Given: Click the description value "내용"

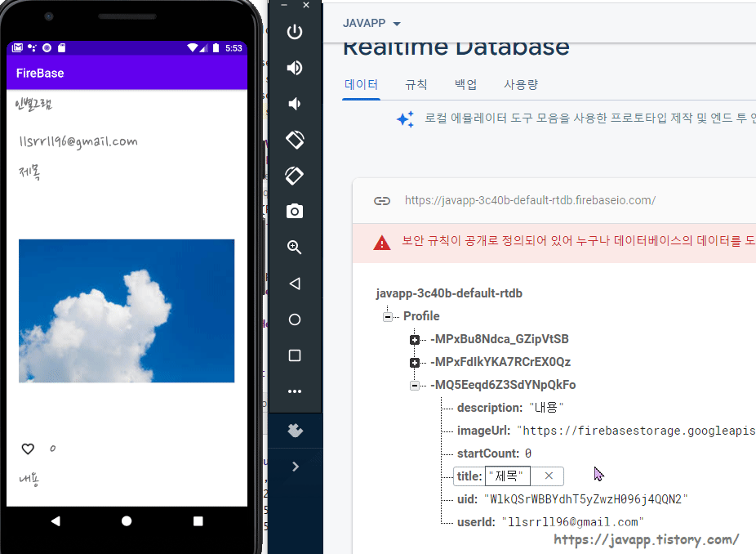Looking at the screenshot, I should (x=546, y=408).
